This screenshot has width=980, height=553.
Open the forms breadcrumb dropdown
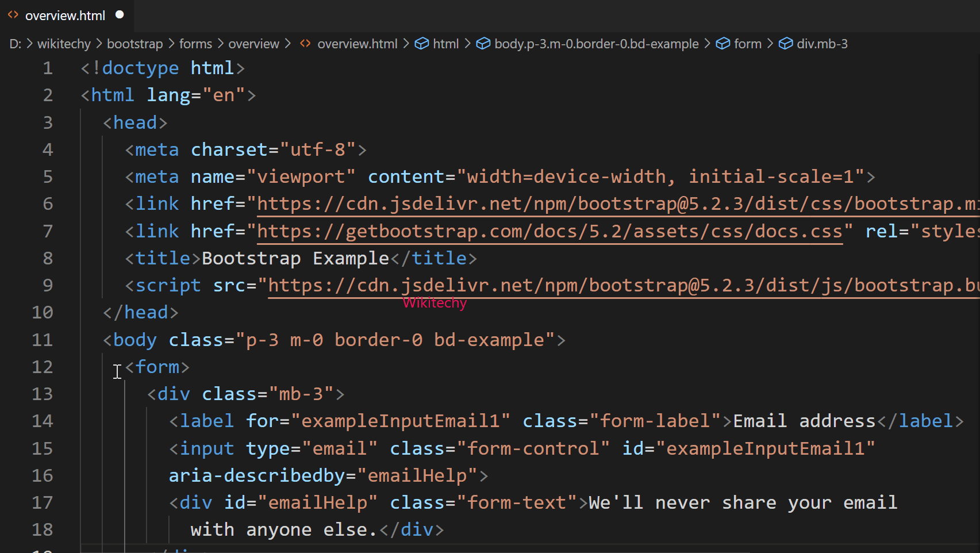[x=195, y=43]
